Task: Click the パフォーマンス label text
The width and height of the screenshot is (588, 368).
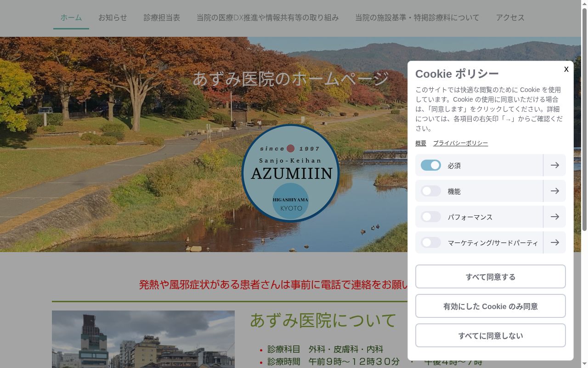Action: pos(470,217)
